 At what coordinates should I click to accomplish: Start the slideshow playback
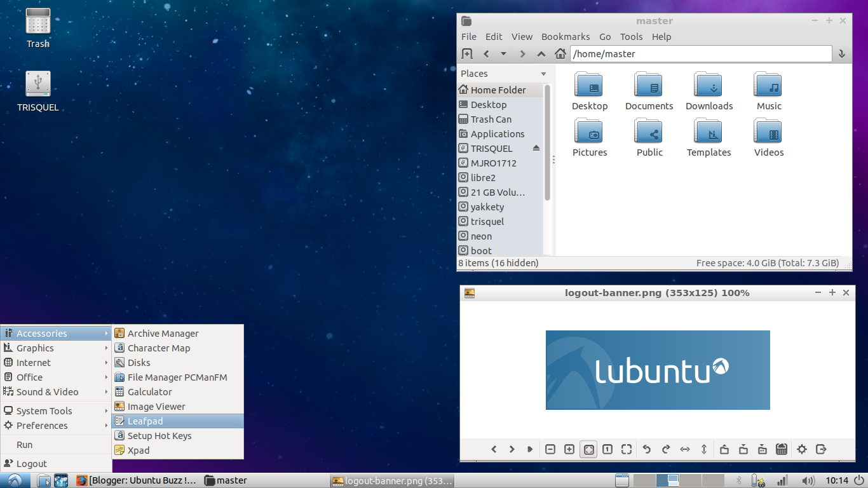pos(530,449)
